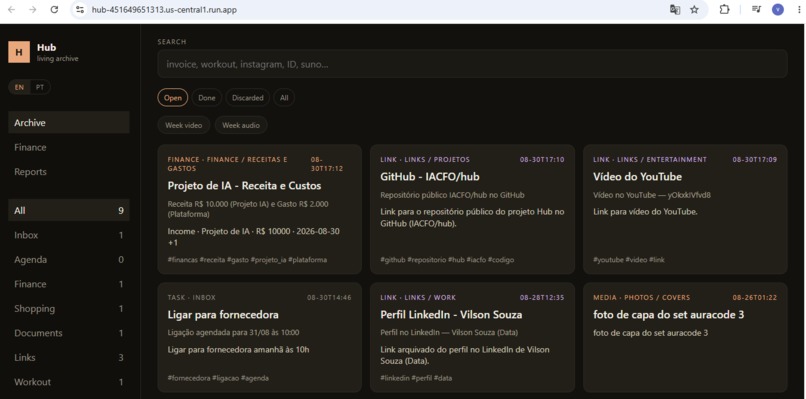Open the Projeto de IA - Receita e Custos card
806x399 pixels.
coord(260,209)
